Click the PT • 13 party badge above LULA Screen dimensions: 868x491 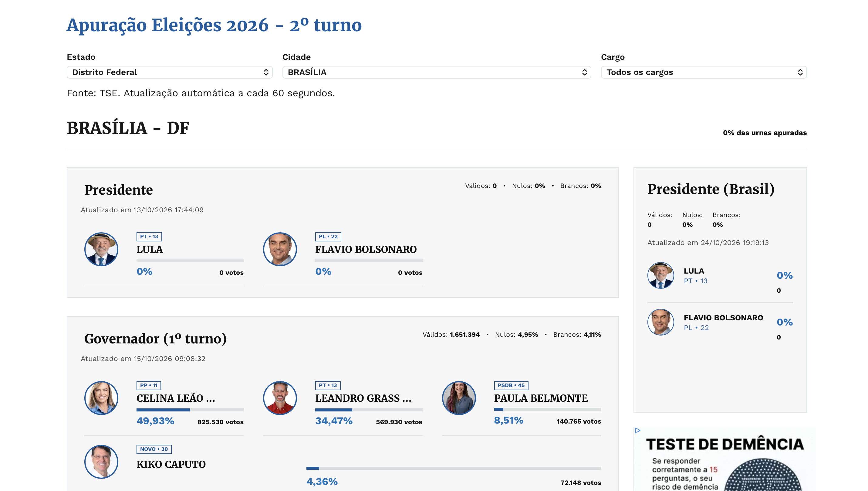tap(149, 237)
